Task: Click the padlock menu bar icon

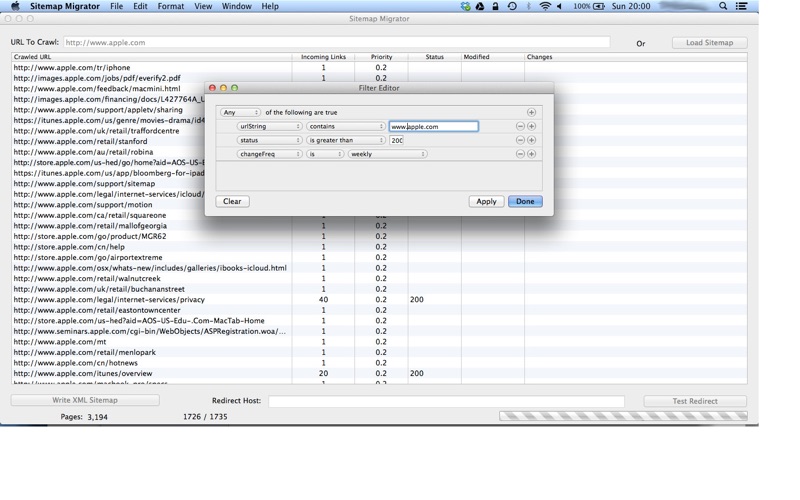Action: click(495, 6)
